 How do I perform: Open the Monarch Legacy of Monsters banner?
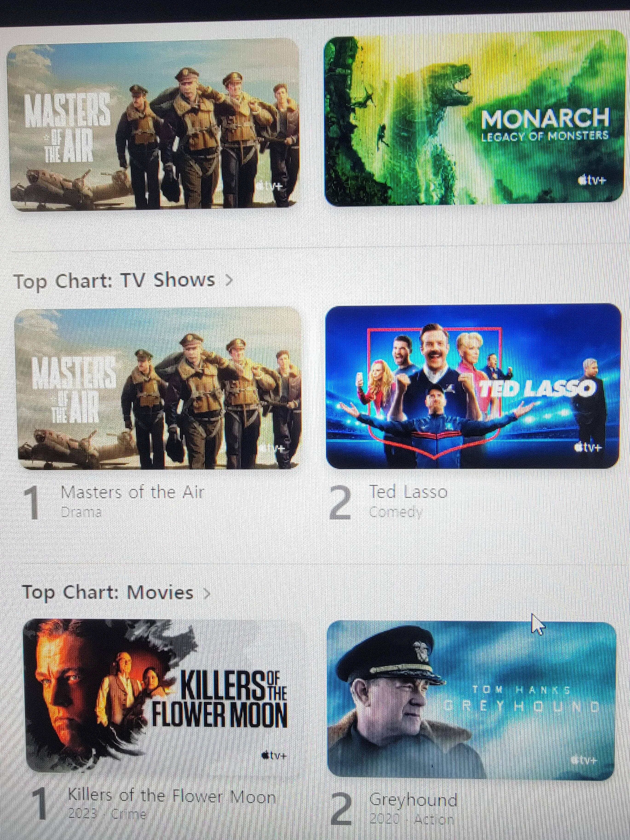click(x=475, y=119)
